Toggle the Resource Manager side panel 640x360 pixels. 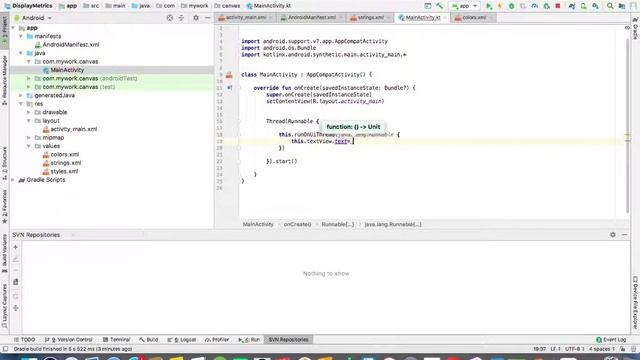tap(4, 80)
